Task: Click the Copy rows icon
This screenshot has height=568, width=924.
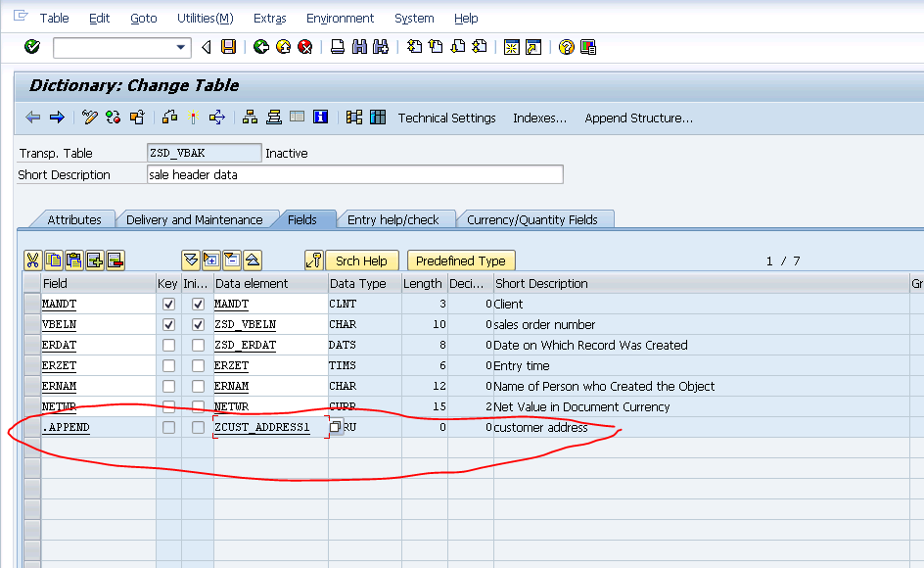Action: pyautogui.click(x=53, y=260)
